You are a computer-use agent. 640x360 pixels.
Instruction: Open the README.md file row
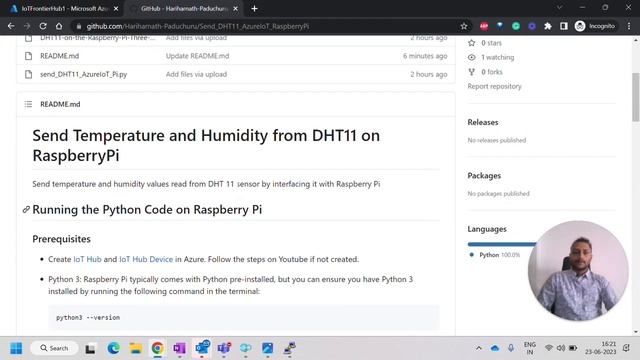236,56
